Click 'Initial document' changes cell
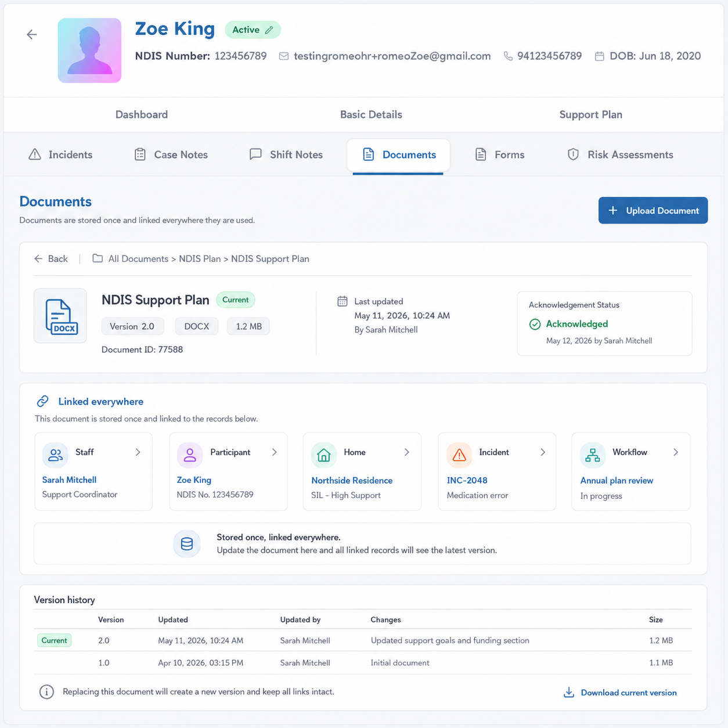The image size is (728, 728). [400, 662]
